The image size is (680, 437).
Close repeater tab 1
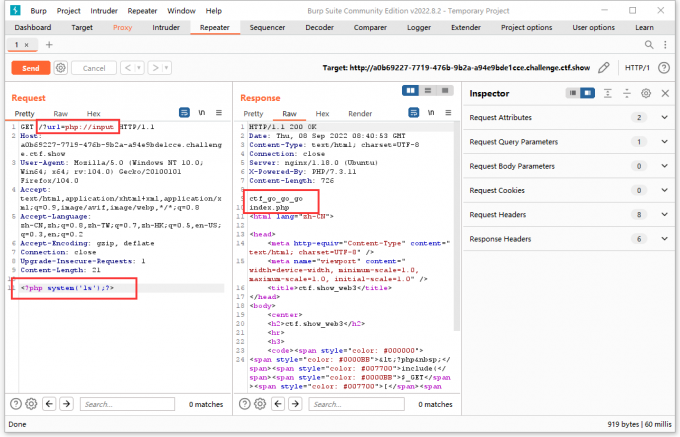pos(26,45)
